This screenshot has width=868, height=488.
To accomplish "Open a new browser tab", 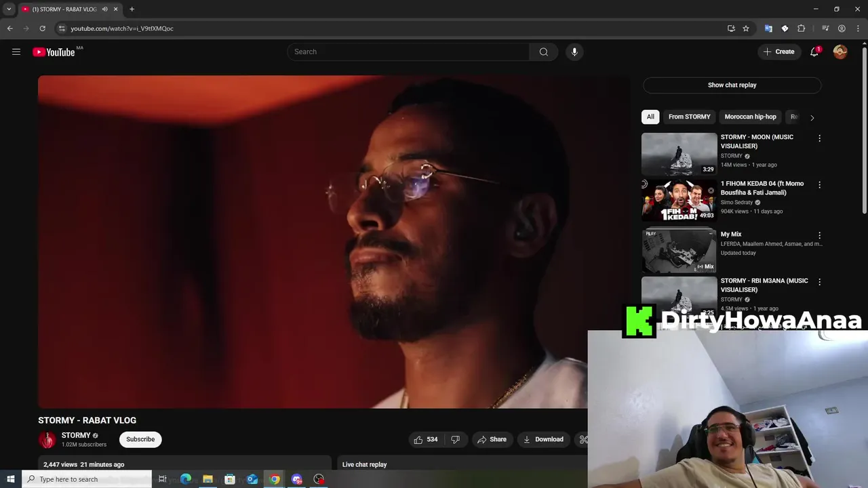I will 132,9.
